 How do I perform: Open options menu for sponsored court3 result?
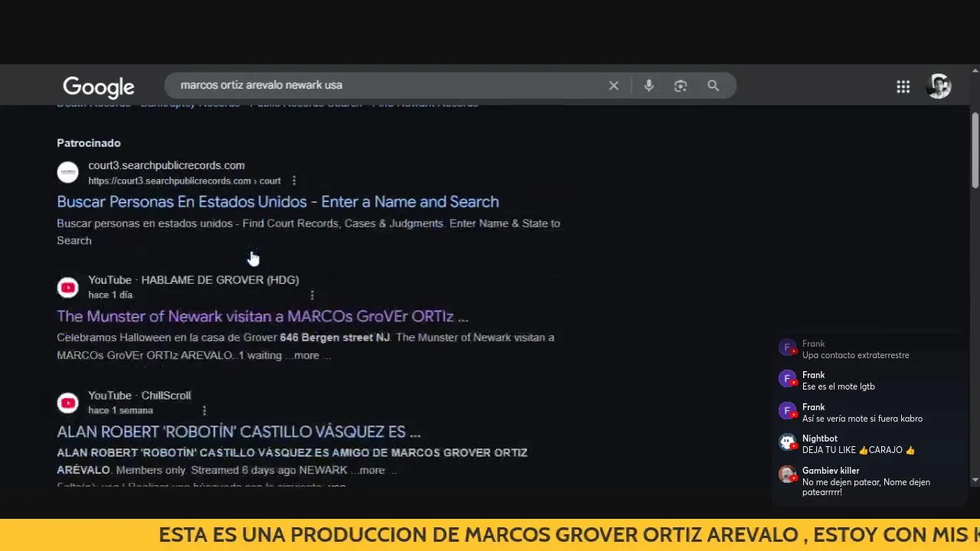(x=294, y=181)
